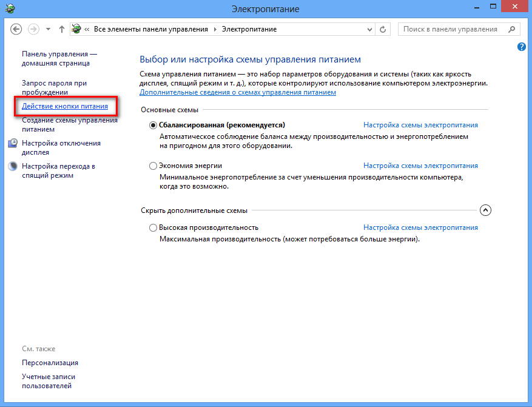The width and height of the screenshot is (532, 407).
Task: Open Действие кнопки питания link
Action: pos(65,106)
